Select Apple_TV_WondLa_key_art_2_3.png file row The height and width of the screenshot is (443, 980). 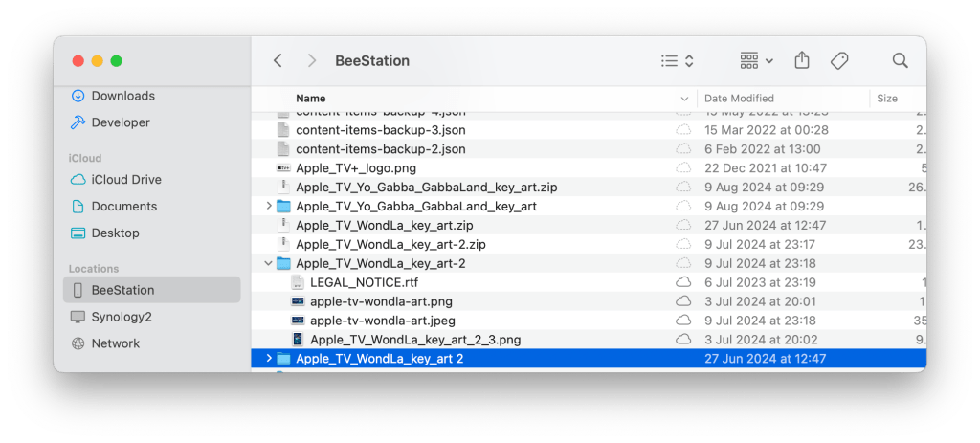[x=415, y=340]
